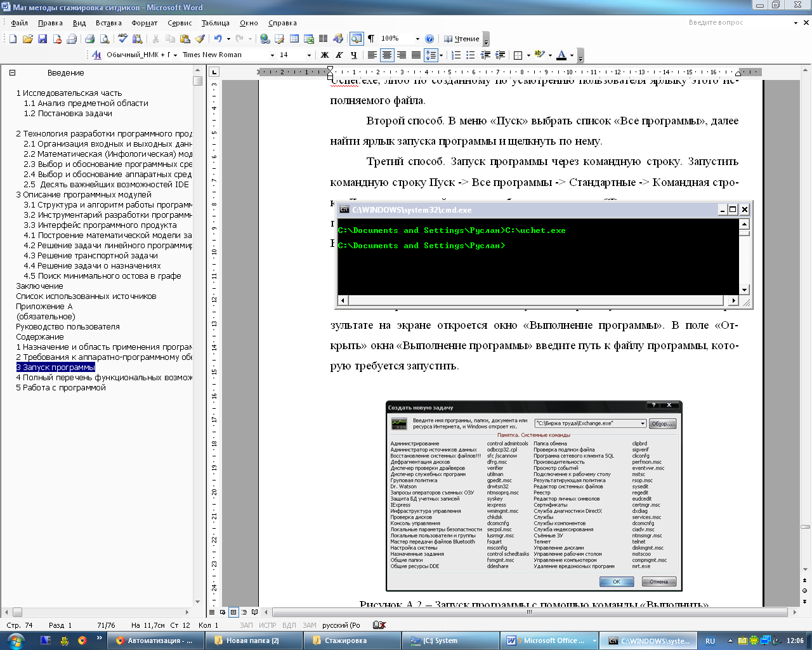This screenshot has height=650, width=812.
Task: Toggle bold Ж formatting
Action: (325, 55)
